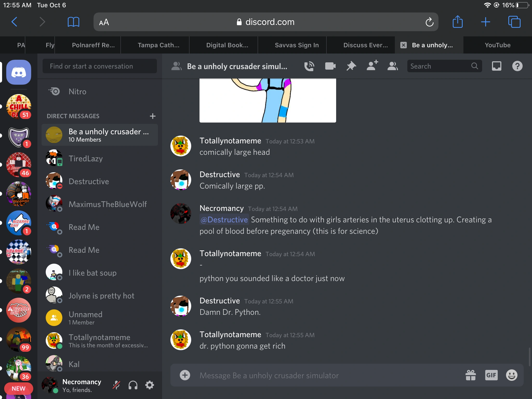The width and height of the screenshot is (532, 399).
Task: Open pinned messages
Action: (x=351, y=66)
